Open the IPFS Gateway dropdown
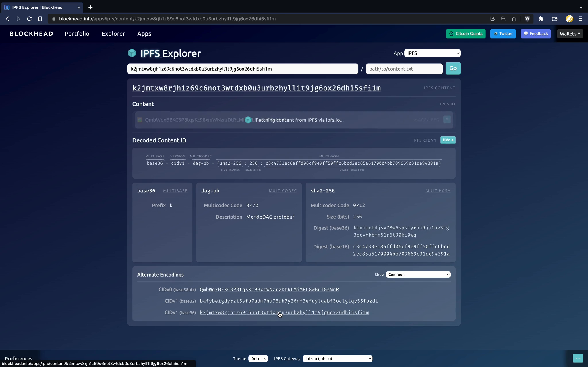This screenshot has width=588, height=367. (337, 358)
